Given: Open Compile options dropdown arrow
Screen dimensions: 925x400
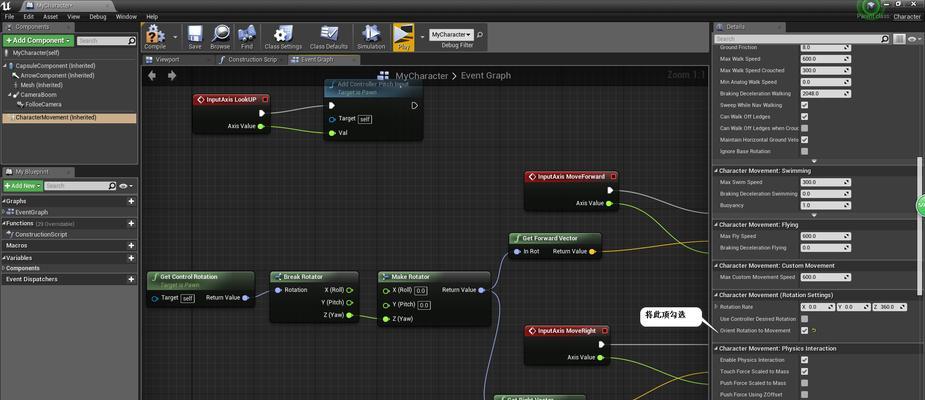Looking at the screenshot, I should point(175,37).
